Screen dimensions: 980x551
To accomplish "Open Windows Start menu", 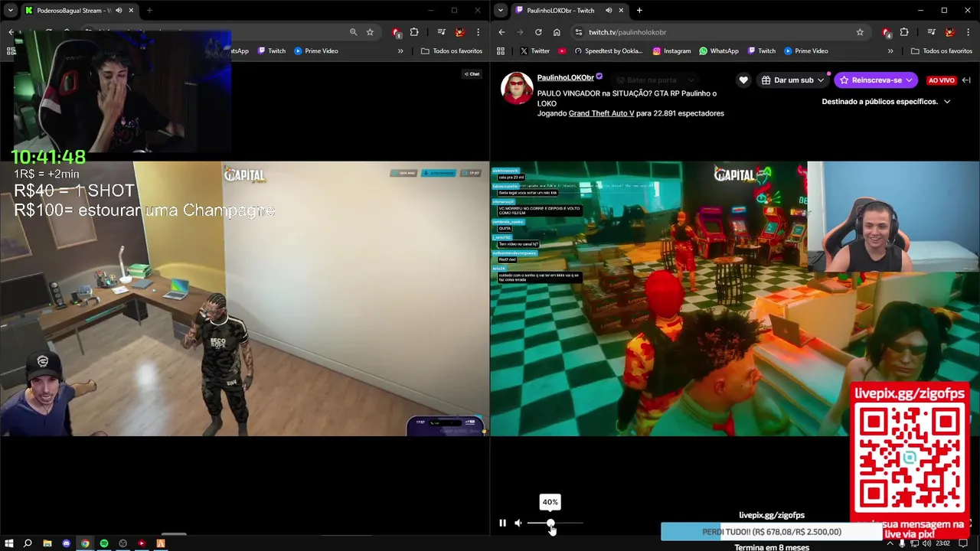I will (8, 543).
